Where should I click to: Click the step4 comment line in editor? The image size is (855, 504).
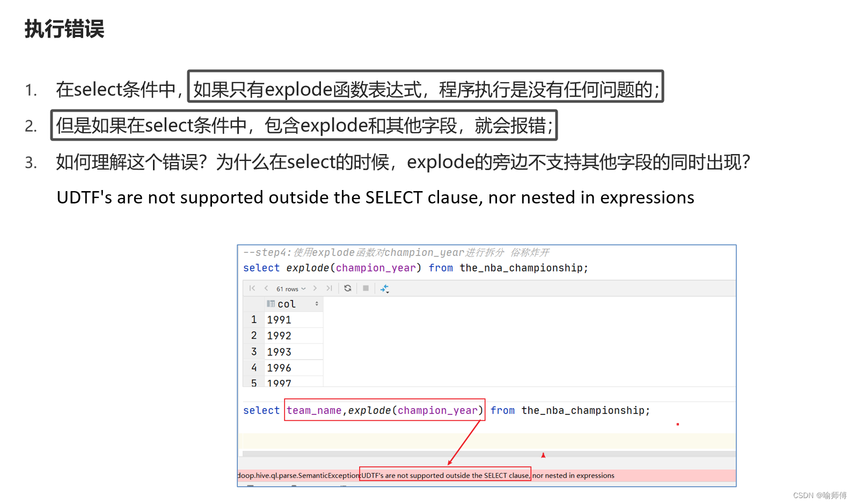tap(396, 252)
